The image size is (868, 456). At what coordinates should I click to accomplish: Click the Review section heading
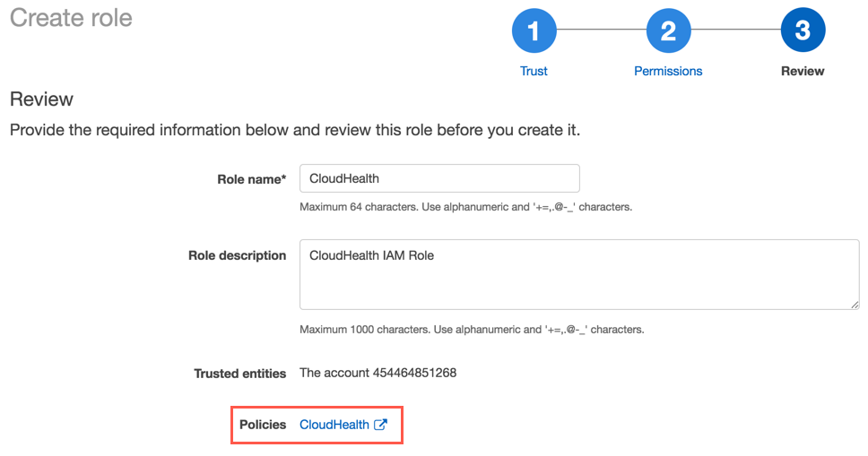[x=41, y=99]
